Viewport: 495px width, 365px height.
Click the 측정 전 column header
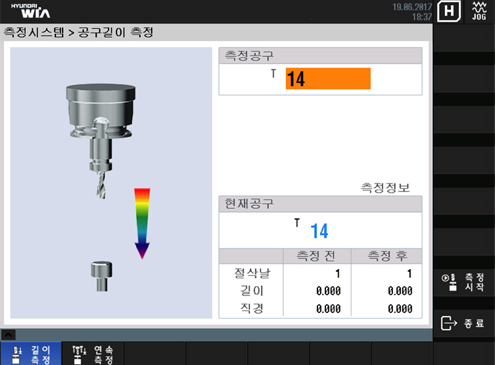tap(317, 256)
